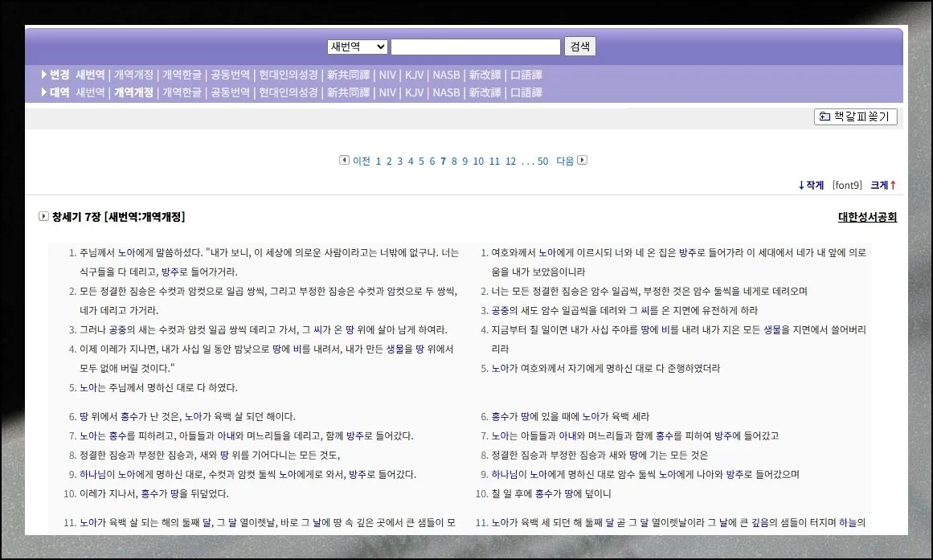
Task: Switch the 변경 translation to NIV
Action: [x=387, y=74]
